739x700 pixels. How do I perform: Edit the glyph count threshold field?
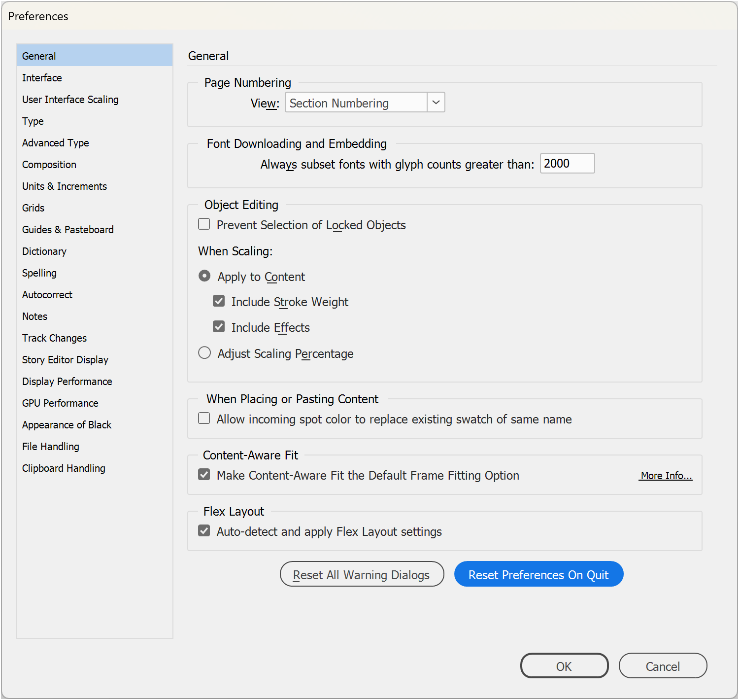[567, 163]
